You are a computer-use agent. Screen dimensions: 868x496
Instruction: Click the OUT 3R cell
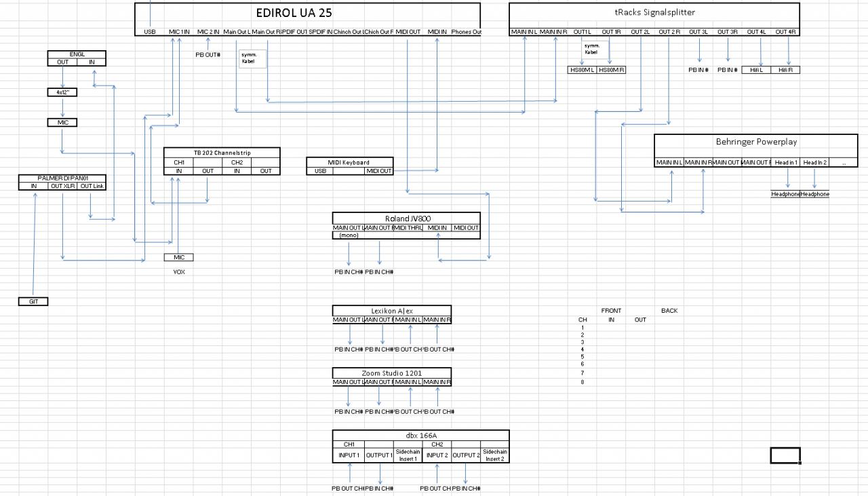[x=728, y=32]
